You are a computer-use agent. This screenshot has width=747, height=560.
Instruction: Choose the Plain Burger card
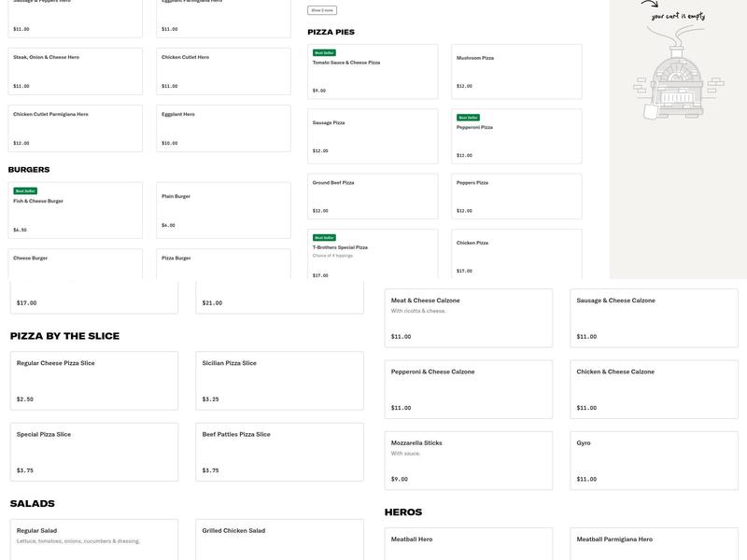coord(223,210)
